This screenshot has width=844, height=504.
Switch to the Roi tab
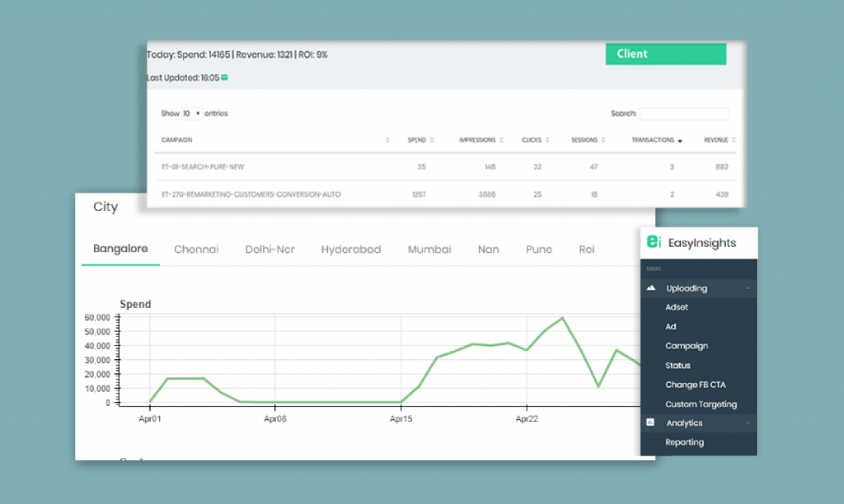[587, 249]
